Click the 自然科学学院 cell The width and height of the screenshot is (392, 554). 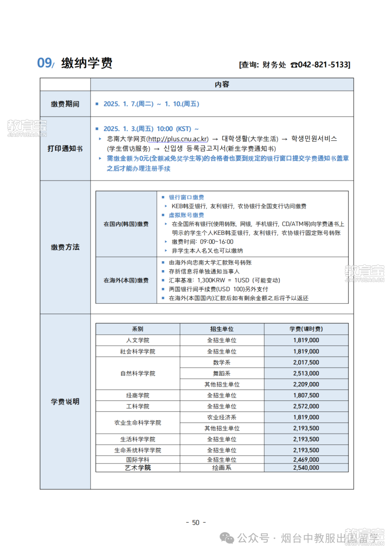138,373
